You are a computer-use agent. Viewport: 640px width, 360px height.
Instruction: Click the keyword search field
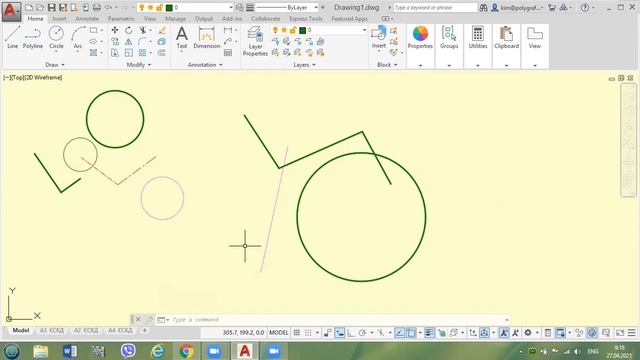[x=435, y=7]
